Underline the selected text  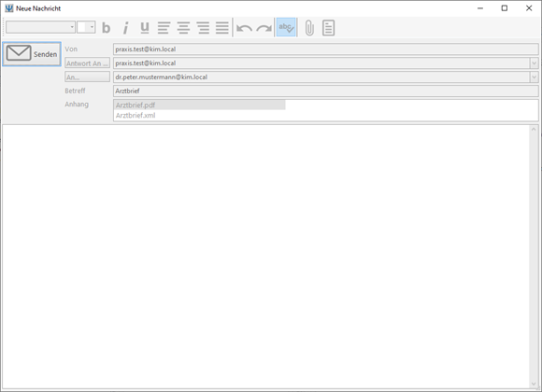(x=145, y=28)
